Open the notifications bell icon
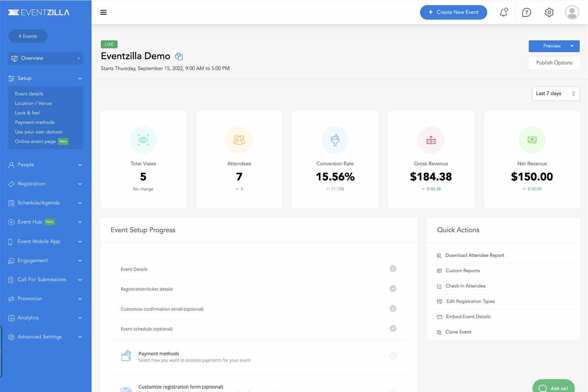The width and height of the screenshot is (588, 392). tap(504, 12)
